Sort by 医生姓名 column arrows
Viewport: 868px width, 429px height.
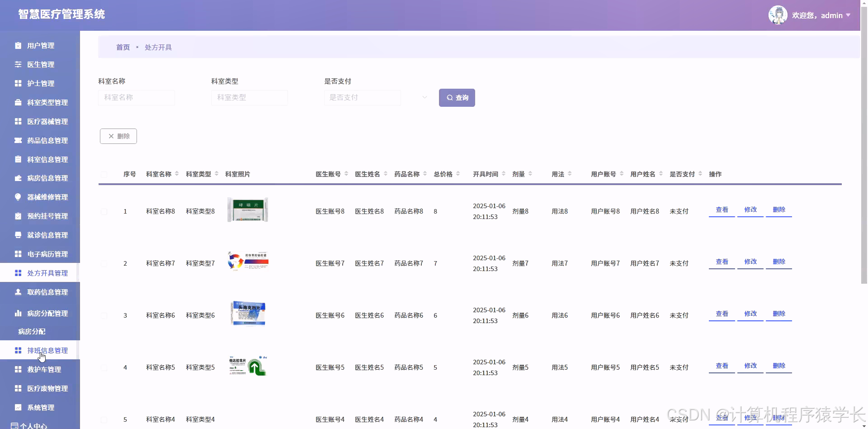(386, 174)
